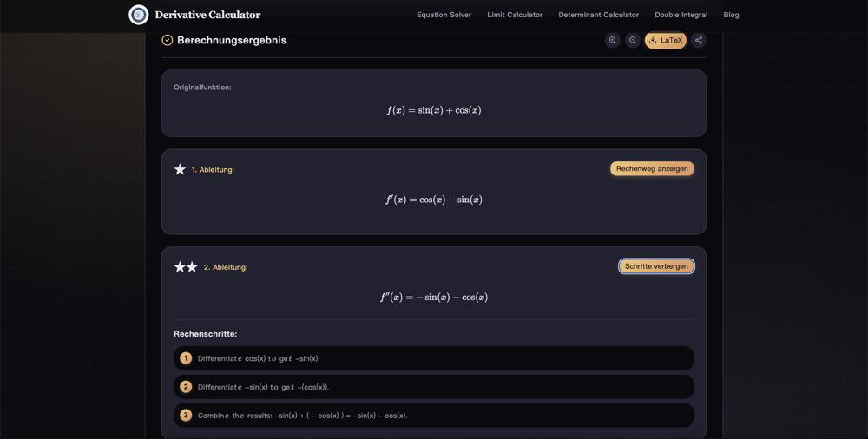Click the checkmark icon beside Berechnungsergebnis
This screenshot has height=439, width=868.
[x=168, y=40]
